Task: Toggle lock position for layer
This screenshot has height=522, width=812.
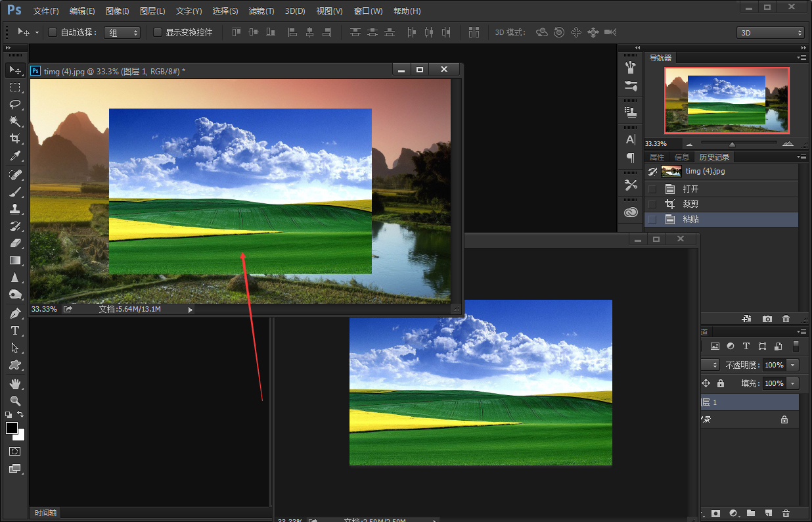Action: pos(706,383)
